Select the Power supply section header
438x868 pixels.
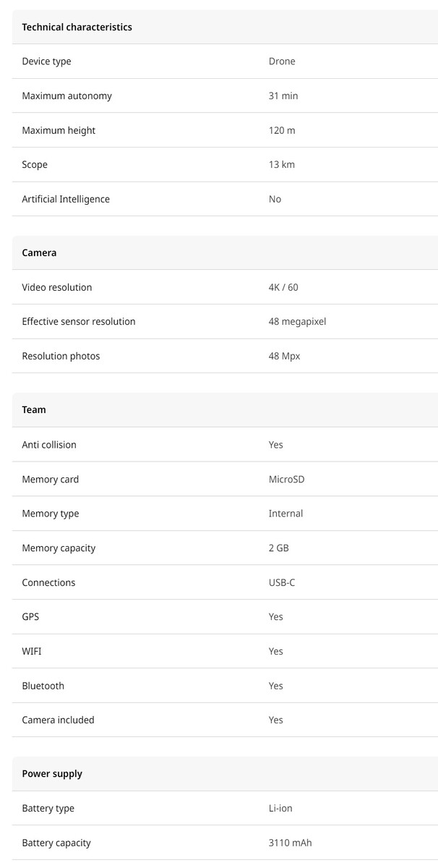click(x=52, y=773)
